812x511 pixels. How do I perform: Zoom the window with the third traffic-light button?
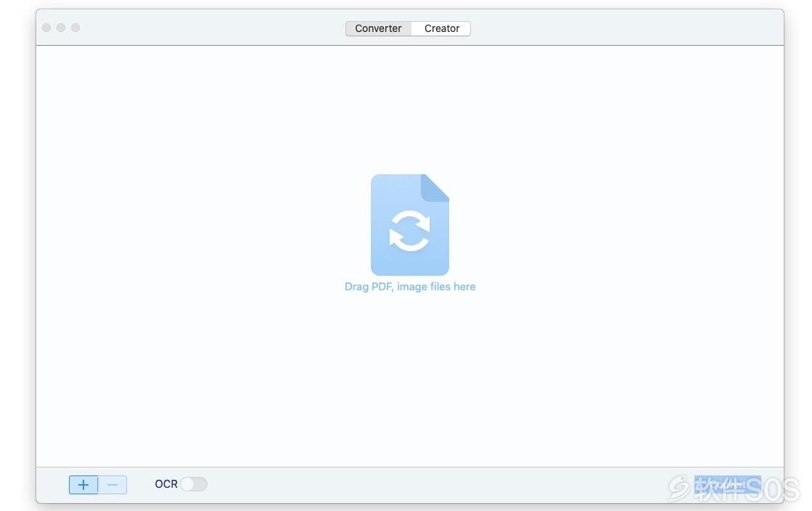click(75, 28)
